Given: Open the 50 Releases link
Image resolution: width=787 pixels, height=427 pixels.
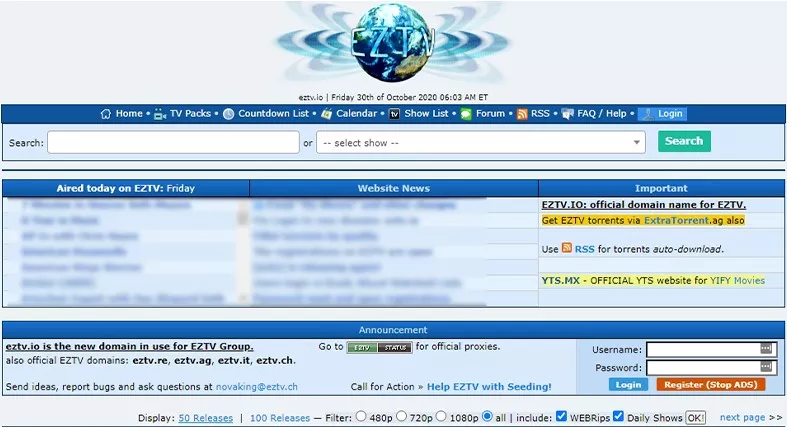Looking at the screenshot, I should pos(206,418).
